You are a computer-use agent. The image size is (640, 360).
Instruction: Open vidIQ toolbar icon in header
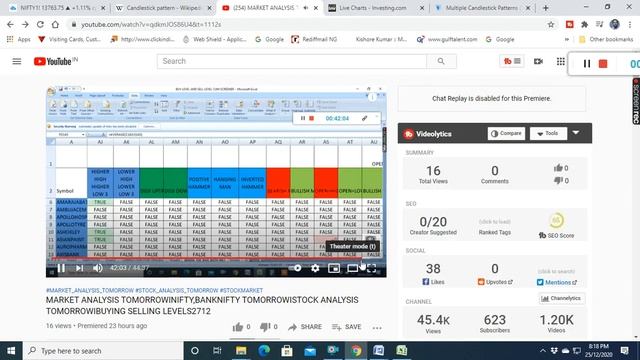pyautogui.click(x=511, y=61)
